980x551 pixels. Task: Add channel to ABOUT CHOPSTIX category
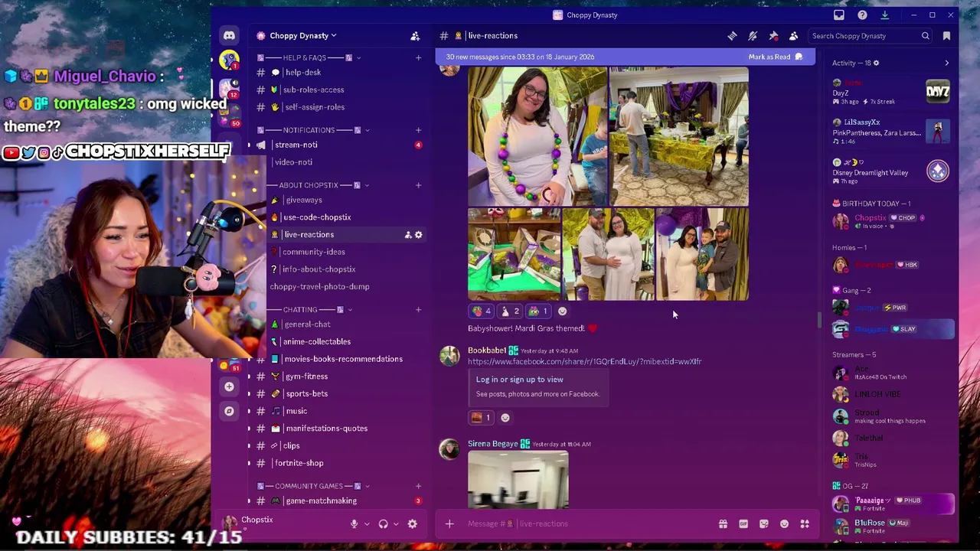click(418, 185)
